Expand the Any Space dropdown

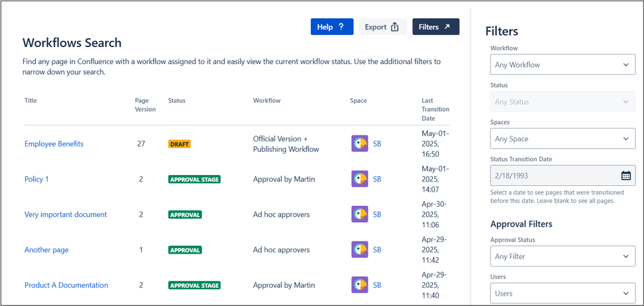(563, 138)
